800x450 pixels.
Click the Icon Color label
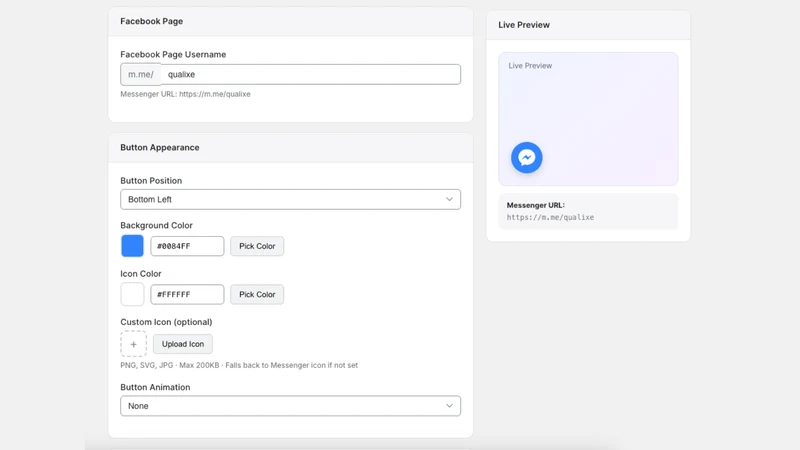141,274
